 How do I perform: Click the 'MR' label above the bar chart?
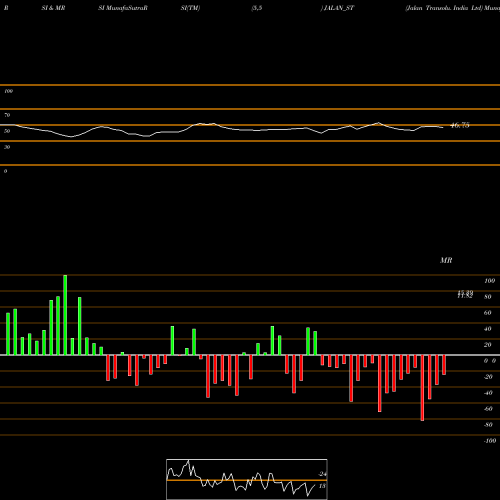point(446,260)
